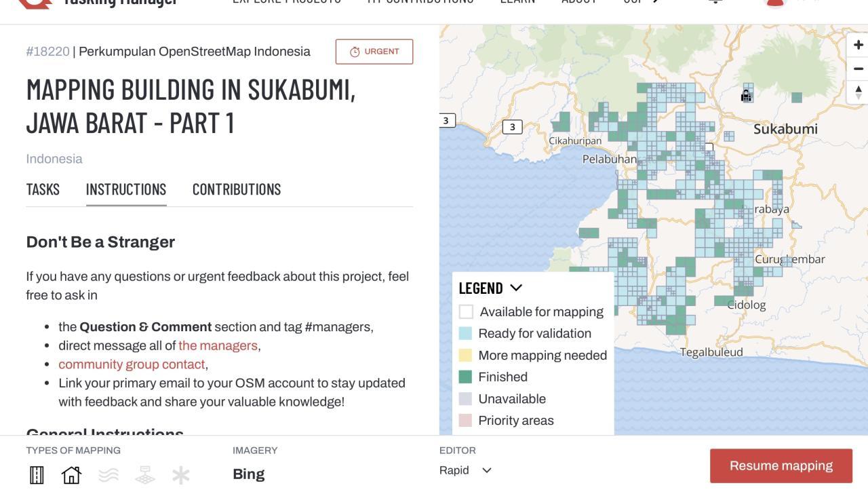This screenshot has height=494, width=868.
Task: Open the managers link
Action: point(218,345)
